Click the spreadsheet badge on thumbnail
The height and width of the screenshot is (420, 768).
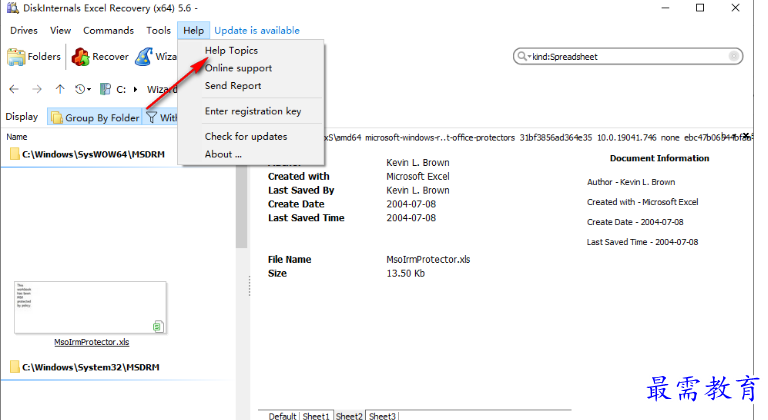[x=158, y=326]
